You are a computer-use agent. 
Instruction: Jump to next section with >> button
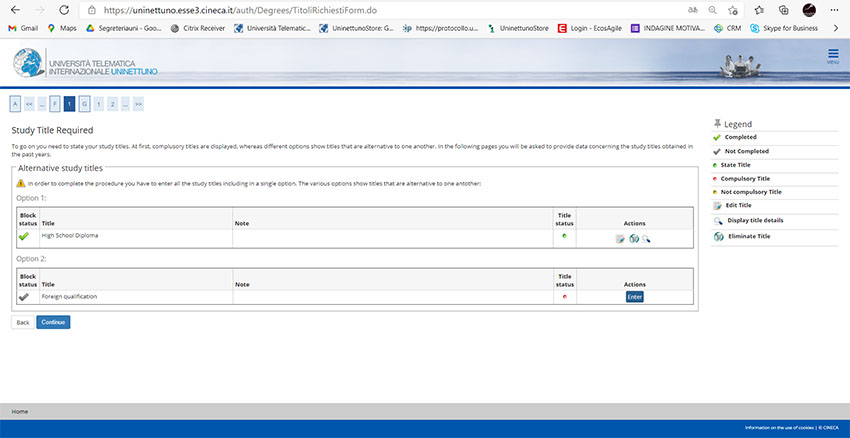[138, 103]
